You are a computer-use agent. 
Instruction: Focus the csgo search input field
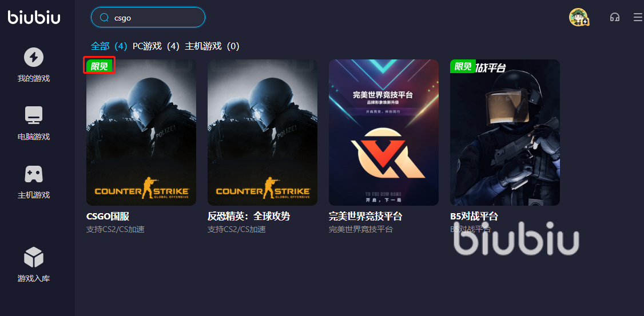tap(148, 17)
